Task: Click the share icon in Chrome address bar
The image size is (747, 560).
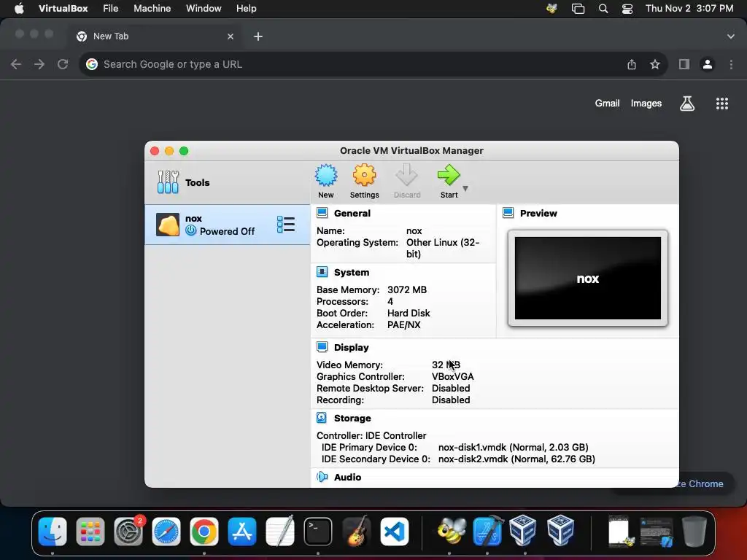Action: click(x=632, y=64)
